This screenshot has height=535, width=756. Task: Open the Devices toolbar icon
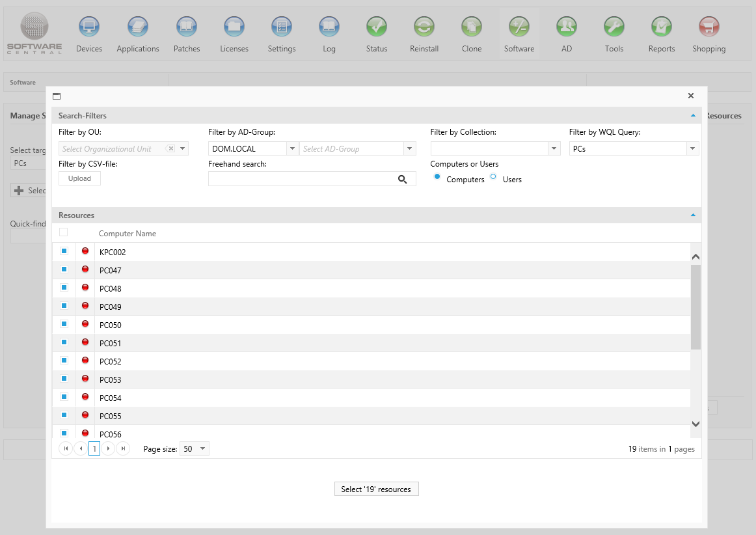pyautogui.click(x=89, y=28)
